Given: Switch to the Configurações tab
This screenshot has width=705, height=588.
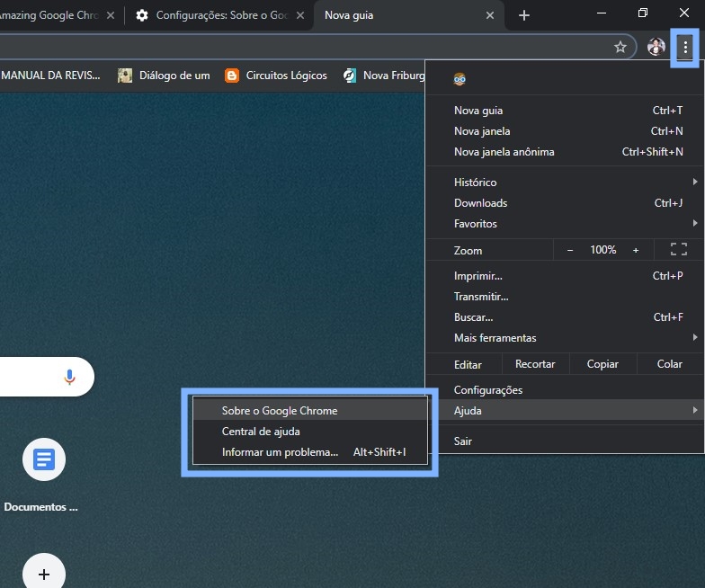Looking at the screenshot, I should 220,15.
